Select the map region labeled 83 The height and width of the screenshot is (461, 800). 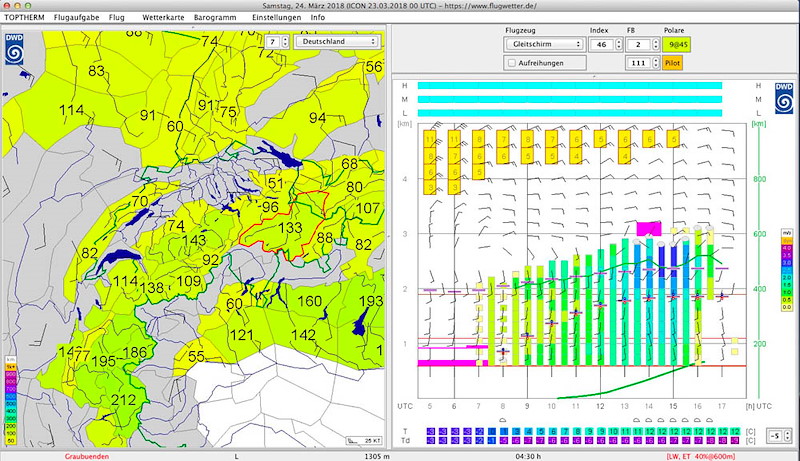click(x=96, y=71)
